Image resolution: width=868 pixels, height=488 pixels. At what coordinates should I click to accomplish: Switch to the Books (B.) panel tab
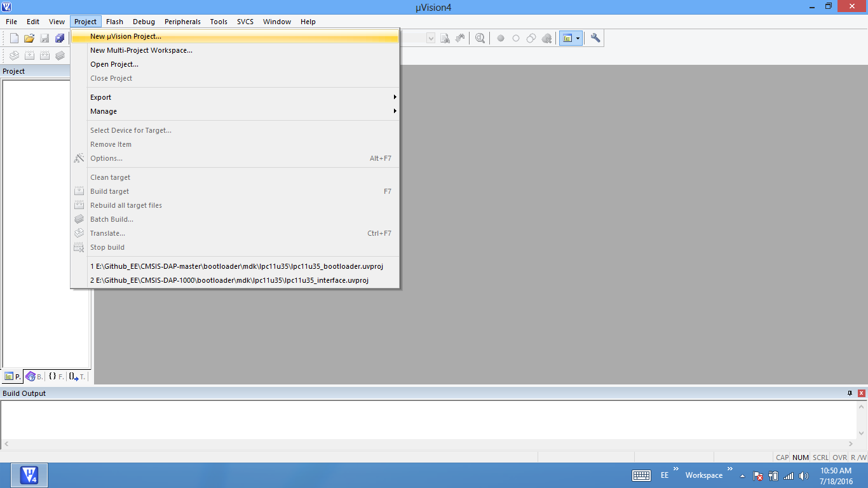tap(34, 376)
